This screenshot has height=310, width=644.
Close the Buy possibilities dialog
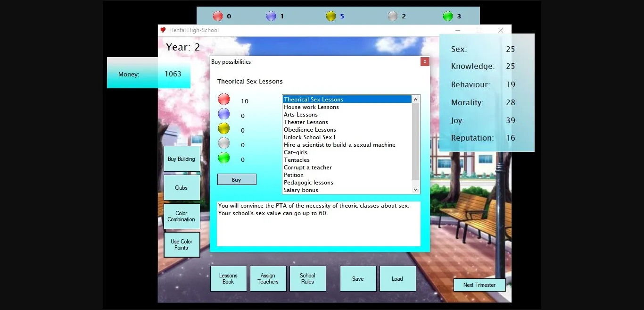point(425,61)
